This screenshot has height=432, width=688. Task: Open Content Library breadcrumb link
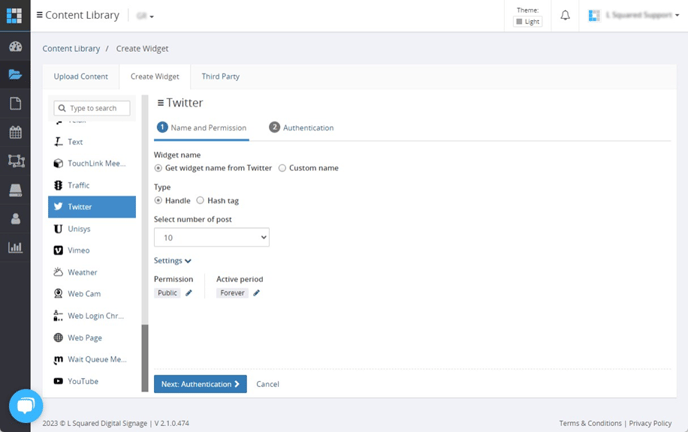click(x=71, y=49)
